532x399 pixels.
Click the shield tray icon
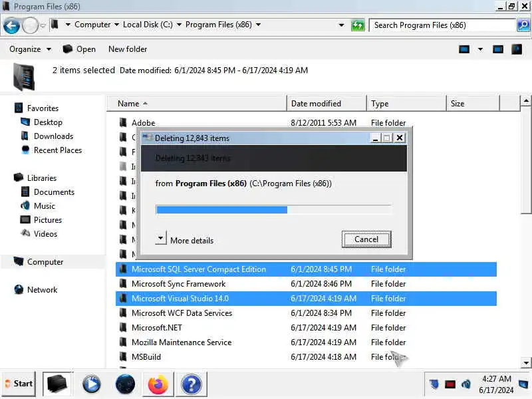pyautogui.click(x=434, y=384)
